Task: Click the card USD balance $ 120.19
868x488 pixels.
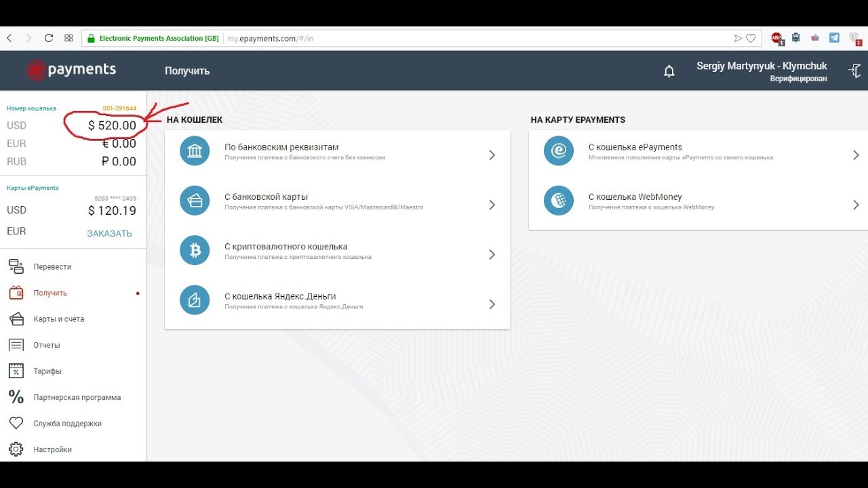Action: (x=112, y=211)
